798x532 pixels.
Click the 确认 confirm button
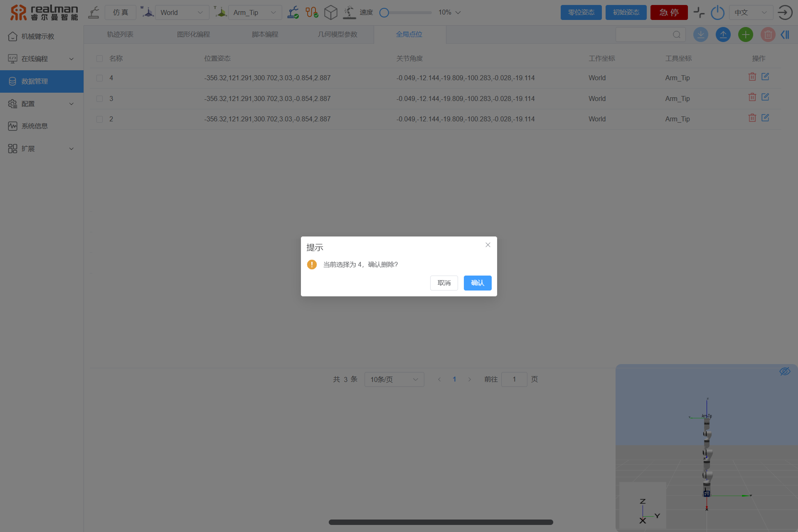(478, 283)
